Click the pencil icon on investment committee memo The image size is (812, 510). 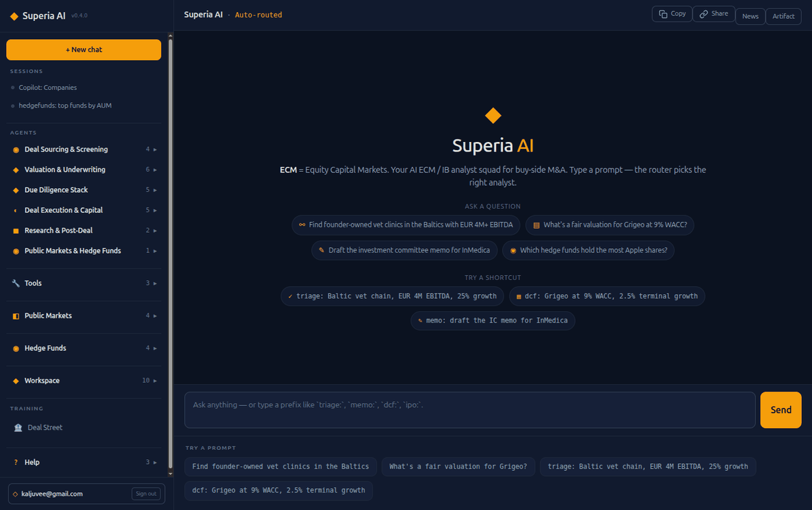coord(321,250)
